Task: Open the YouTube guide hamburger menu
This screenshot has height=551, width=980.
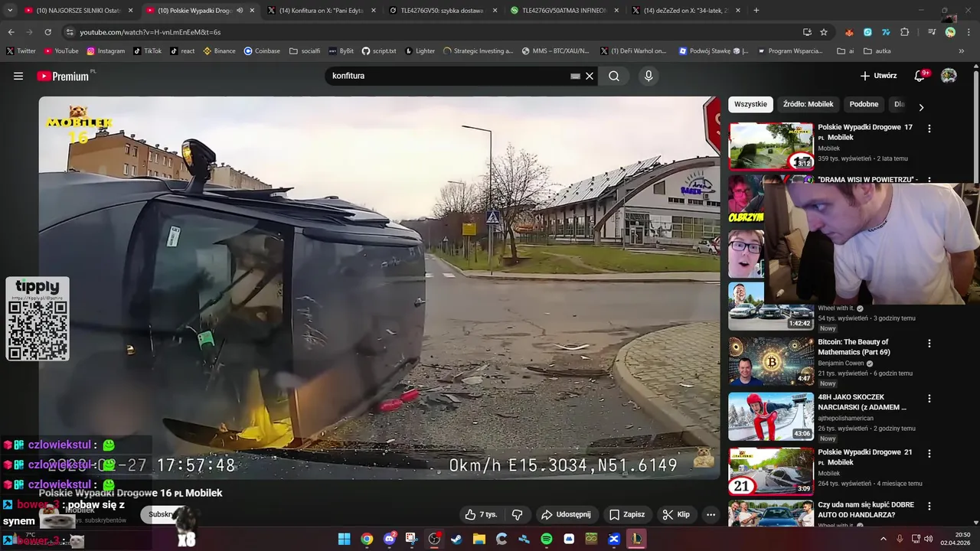Action: (18, 76)
